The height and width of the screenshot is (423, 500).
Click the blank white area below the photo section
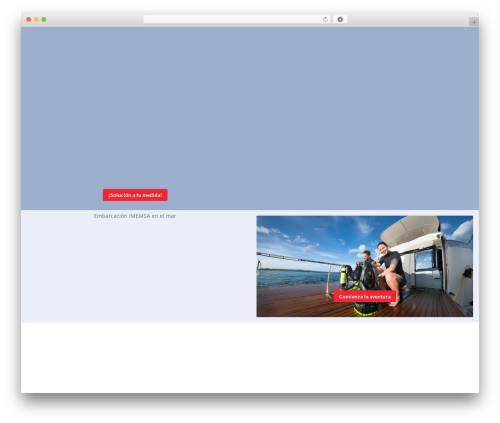point(250,357)
